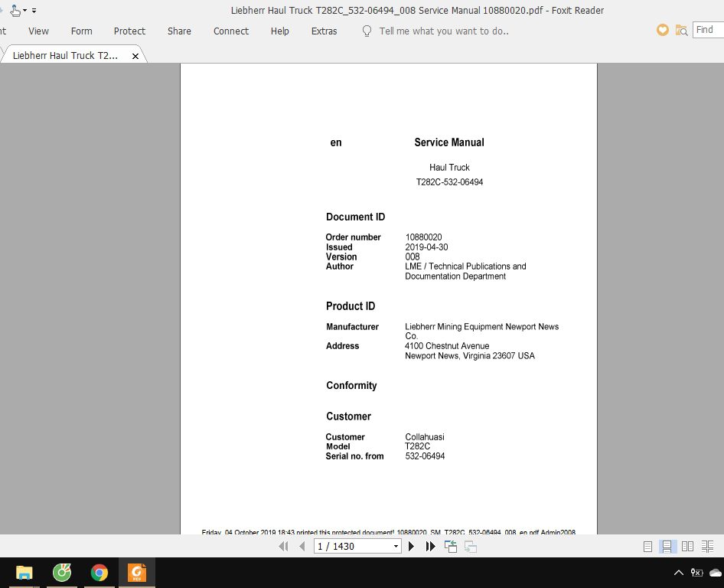Open advanced search via the magnifier icon
724x588 pixels.
click(x=680, y=31)
